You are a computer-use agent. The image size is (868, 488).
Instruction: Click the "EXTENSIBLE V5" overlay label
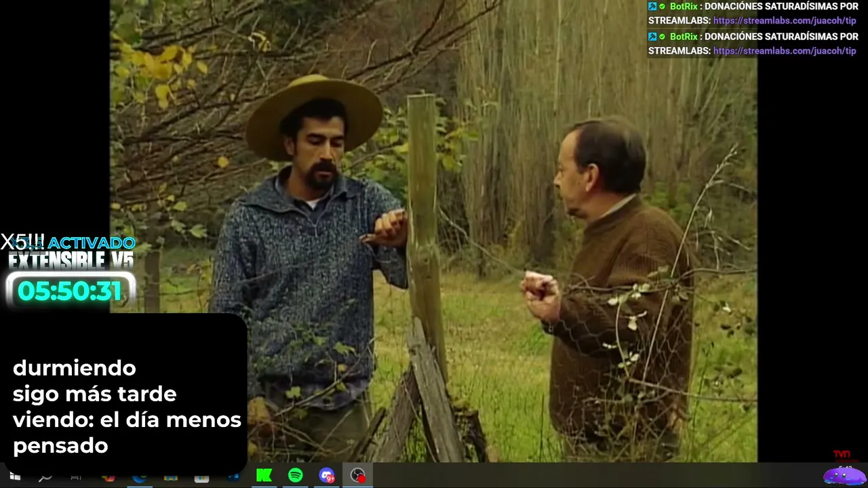pos(71,260)
